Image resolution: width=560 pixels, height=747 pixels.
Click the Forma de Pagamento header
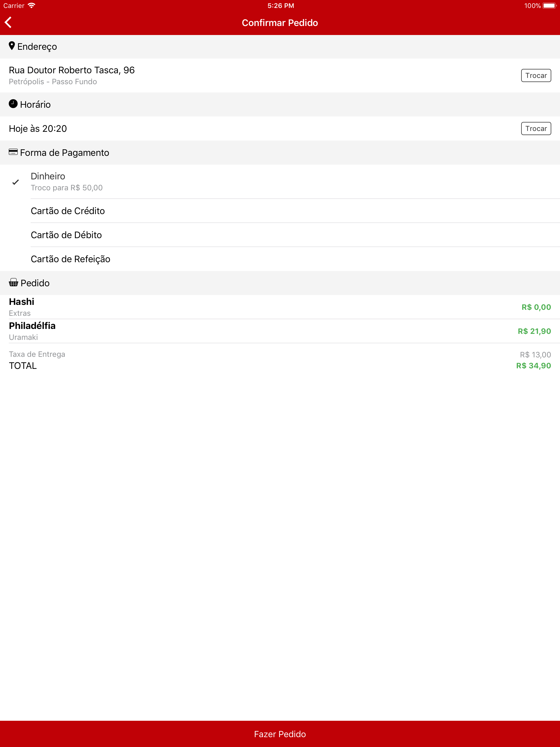pyautogui.click(x=280, y=153)
